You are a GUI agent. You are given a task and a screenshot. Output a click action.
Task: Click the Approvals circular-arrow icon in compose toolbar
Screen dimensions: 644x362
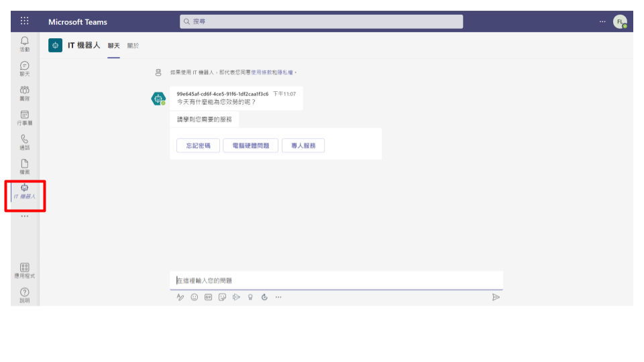(x=264, y=297)
